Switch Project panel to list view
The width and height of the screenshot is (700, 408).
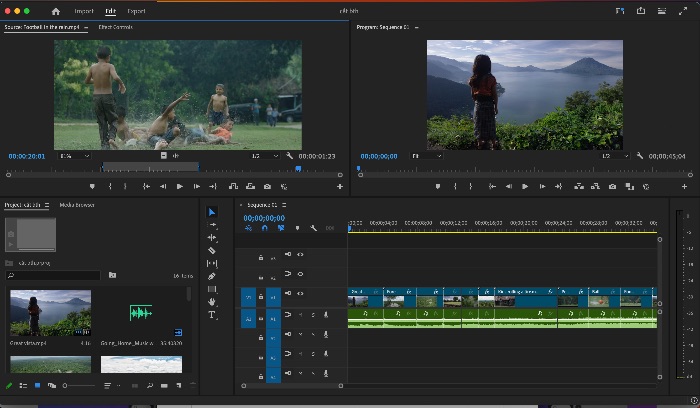[23, 386]
